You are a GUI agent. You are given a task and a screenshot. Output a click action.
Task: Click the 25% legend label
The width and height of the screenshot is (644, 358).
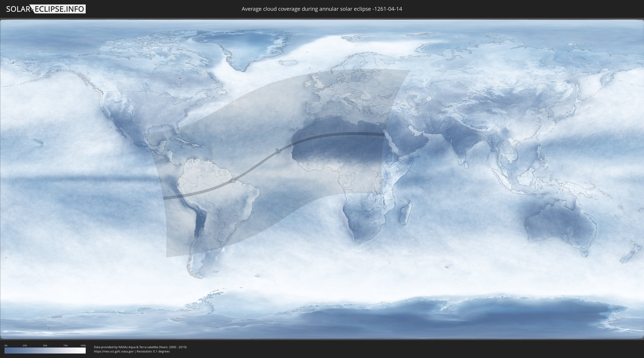tap(25, 345)
